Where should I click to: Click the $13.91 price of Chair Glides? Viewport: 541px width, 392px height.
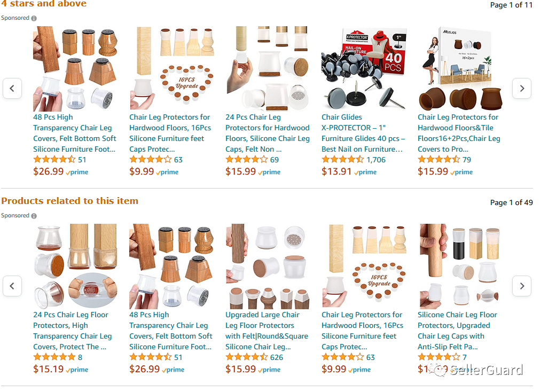point(336,171)
